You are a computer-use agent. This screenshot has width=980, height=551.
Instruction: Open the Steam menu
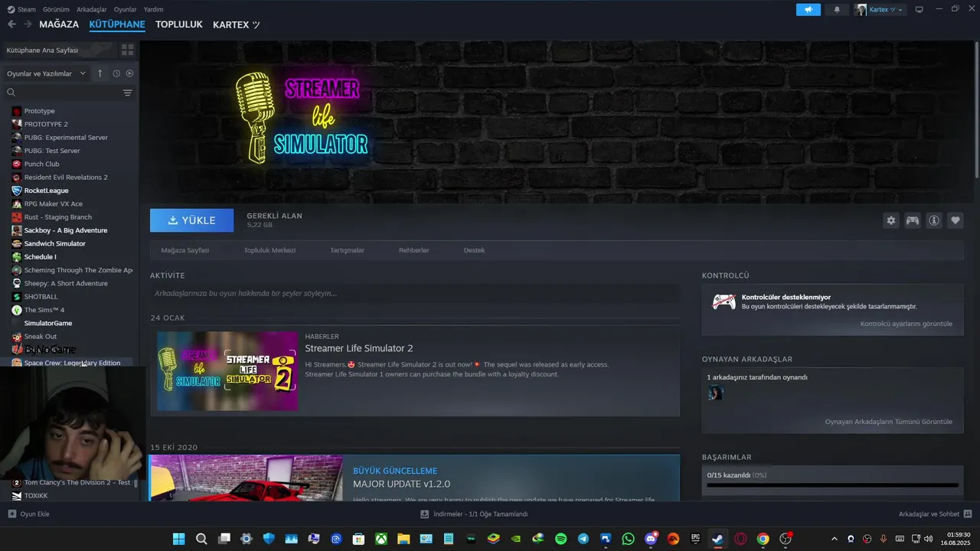21,9
